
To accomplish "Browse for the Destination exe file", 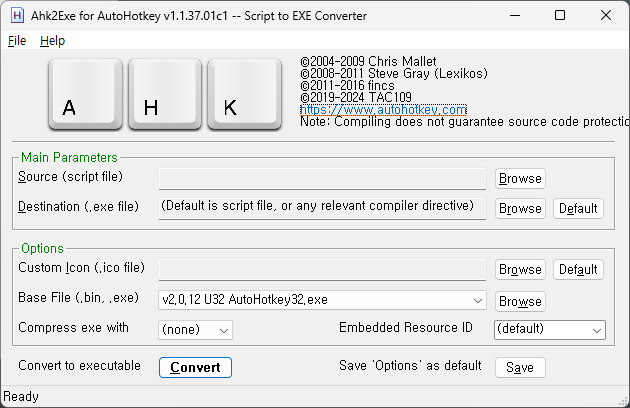I will (520, 208).
